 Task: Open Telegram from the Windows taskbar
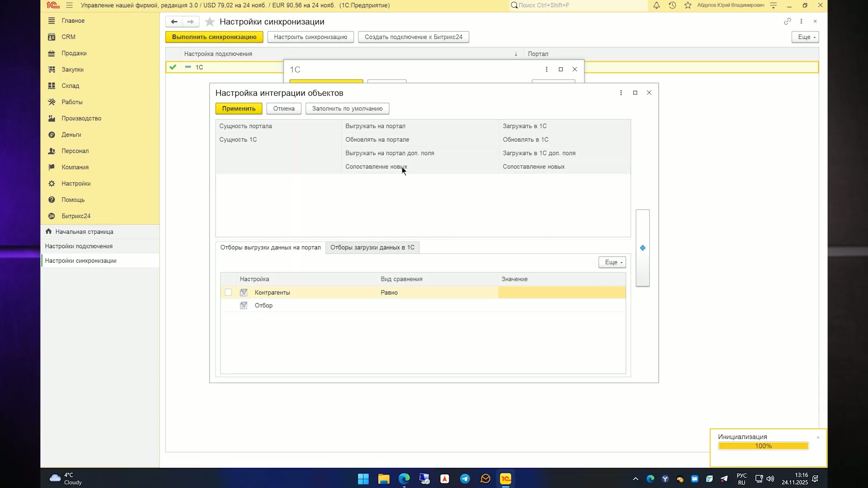click(465, 479)
